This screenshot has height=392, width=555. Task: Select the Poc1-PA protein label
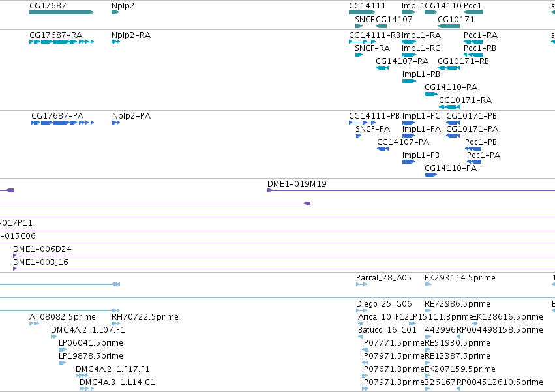click(x=483, y=155)
